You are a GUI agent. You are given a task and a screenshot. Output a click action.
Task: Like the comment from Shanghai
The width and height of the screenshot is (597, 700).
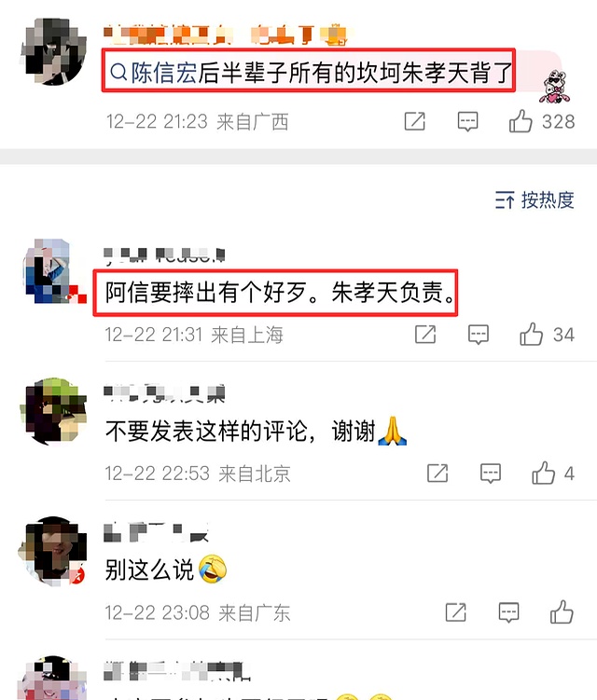coord(532,334)
